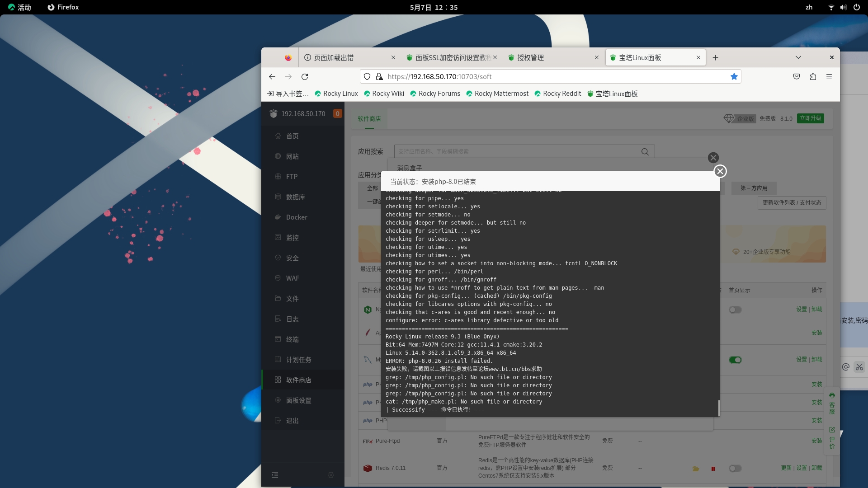868x488 pixels.
Task: Select 第三方应用 category
Action: [x=754, y=188]
